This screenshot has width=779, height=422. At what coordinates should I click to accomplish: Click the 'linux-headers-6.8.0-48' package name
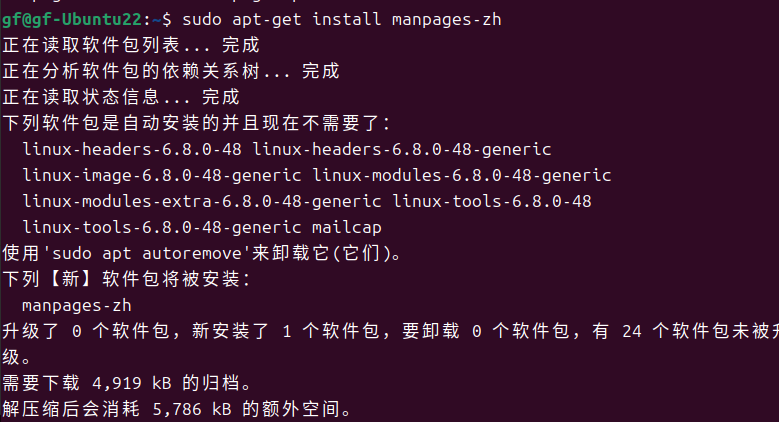pyautogui.click(x=132, y=149)
